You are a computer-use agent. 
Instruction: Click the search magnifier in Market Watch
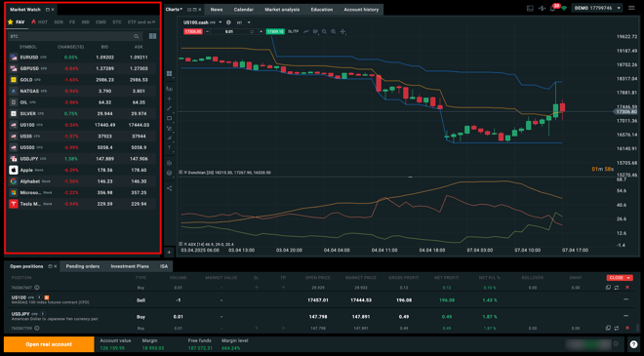point(136,36)
